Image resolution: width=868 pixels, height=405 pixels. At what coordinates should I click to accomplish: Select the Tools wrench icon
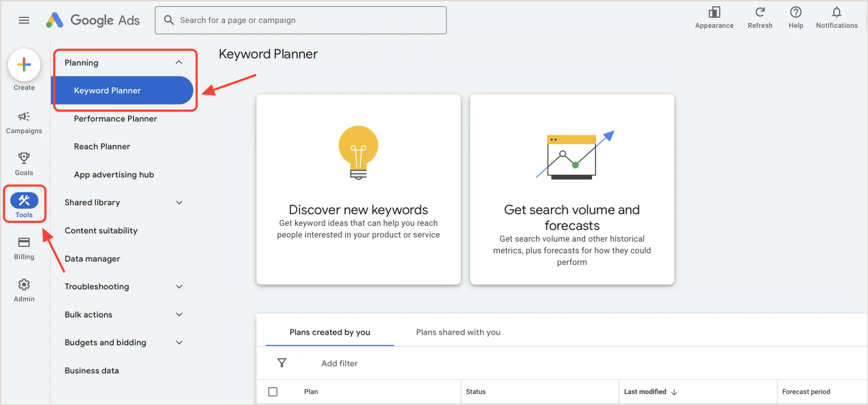coord(24,200)
